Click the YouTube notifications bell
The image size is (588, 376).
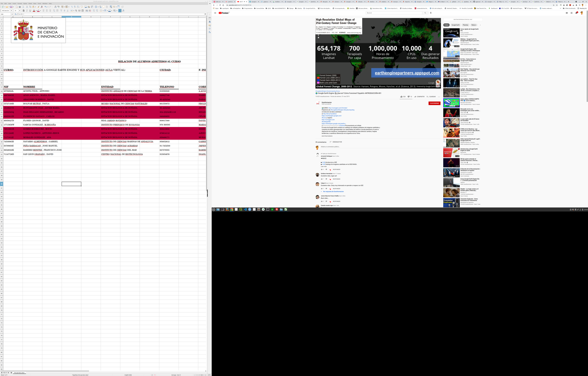[577, 13]
